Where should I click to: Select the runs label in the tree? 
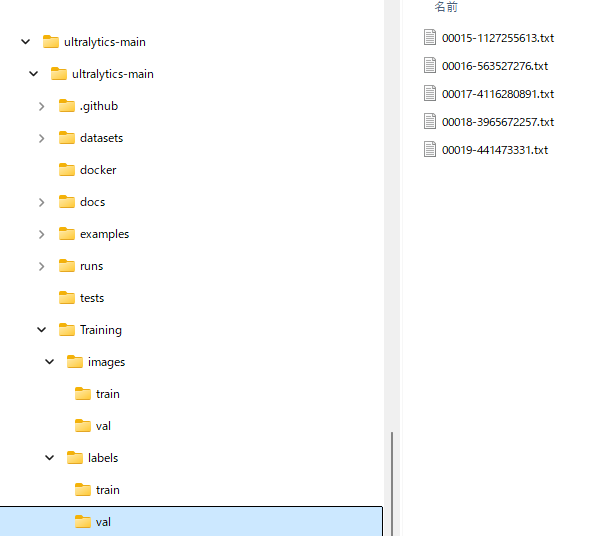pos(92,266)
